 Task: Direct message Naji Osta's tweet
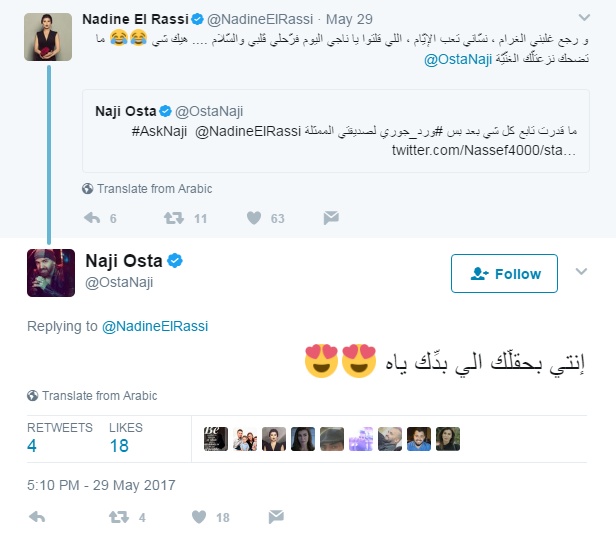276,517
